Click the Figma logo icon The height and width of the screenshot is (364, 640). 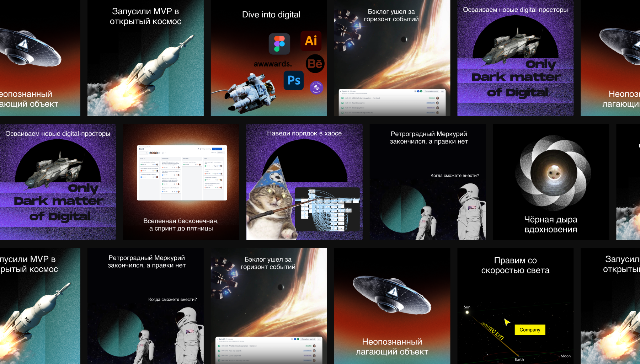pyautogui.click(x=279, y=44)
